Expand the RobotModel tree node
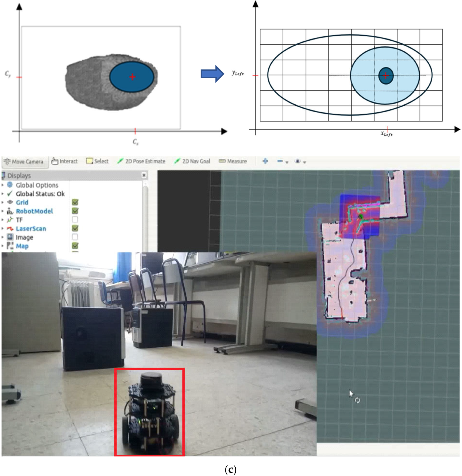Viewport: 462px width, 476px height. click(3, 211)
